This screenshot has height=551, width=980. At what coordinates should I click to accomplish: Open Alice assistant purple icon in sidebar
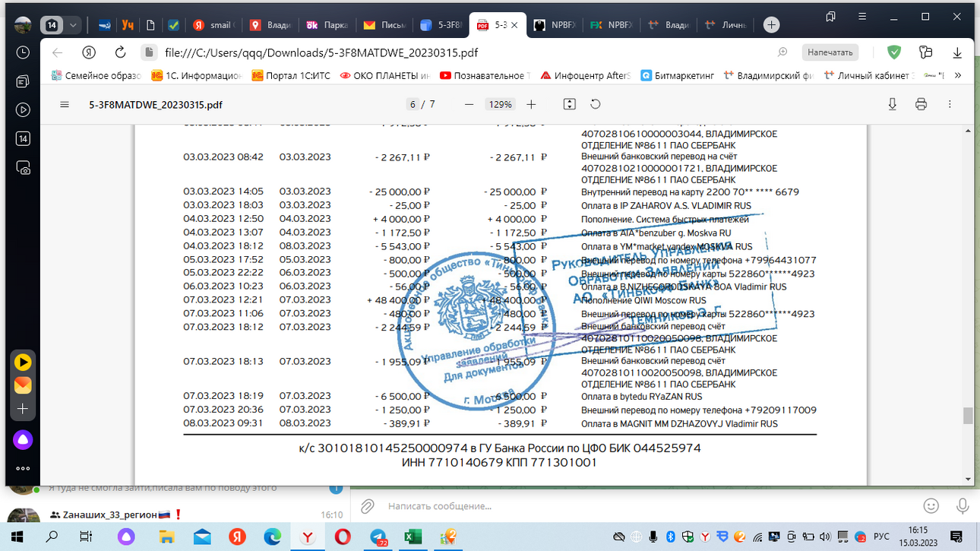pos(23,440)
